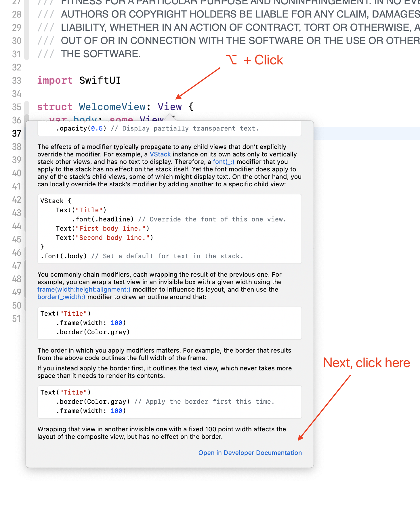Click Text("Second body line.") in example

[x=105, y=238]
